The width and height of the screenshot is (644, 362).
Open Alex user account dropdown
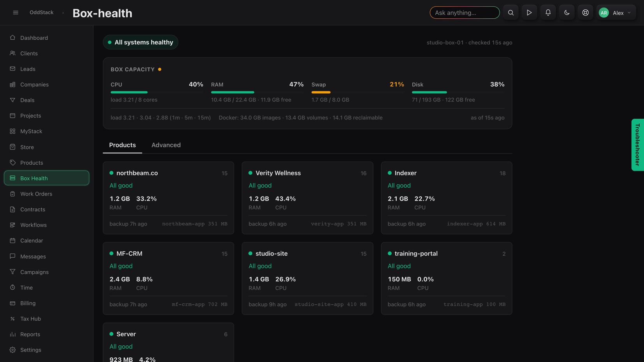tap(616, 12)
